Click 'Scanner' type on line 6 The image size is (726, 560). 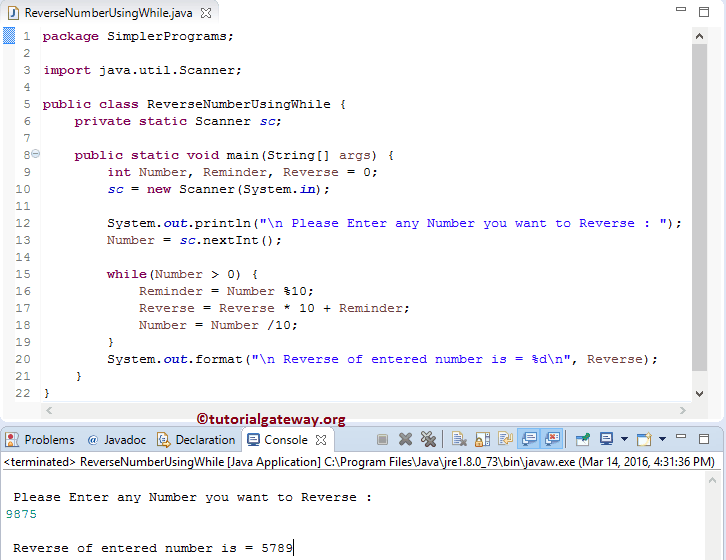[x=222, y=121]
